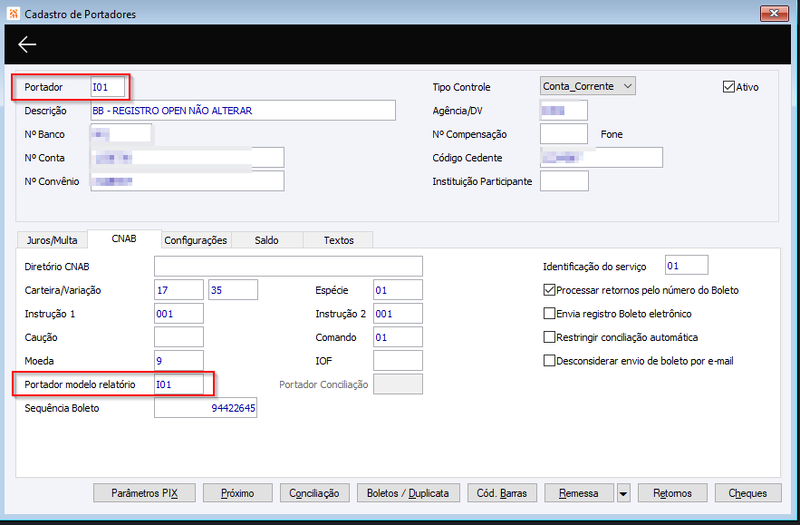Image resolution: width=800 pixels, height=525 pixels.
Task: Toggle the Ativo checkbox
Action: [729, 87]
